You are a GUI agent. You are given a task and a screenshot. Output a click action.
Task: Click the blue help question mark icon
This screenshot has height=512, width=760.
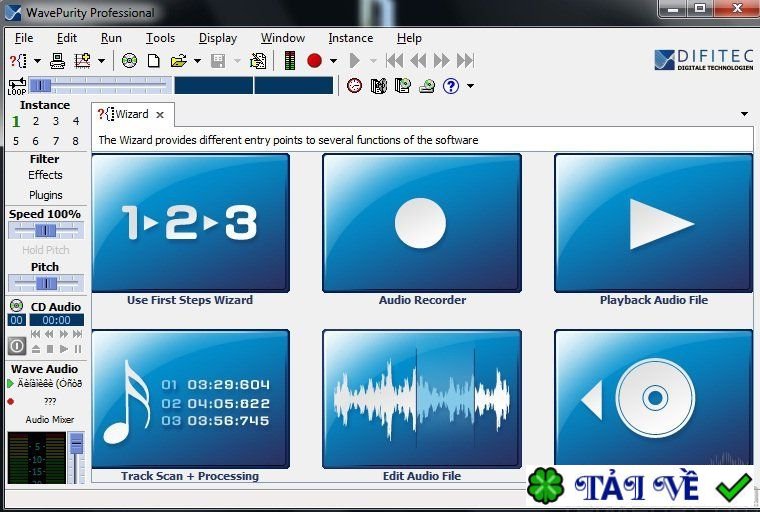click(x=451, y=86)
